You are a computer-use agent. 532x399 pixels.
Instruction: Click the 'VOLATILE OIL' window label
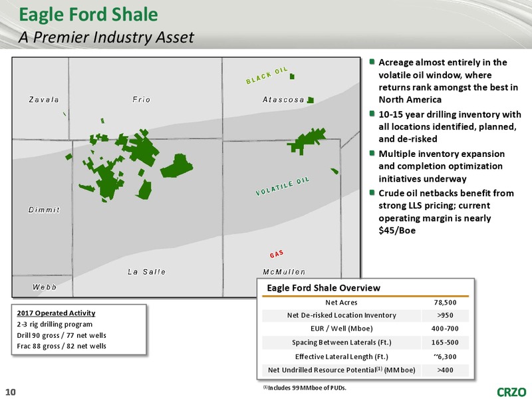coord(283,186)
